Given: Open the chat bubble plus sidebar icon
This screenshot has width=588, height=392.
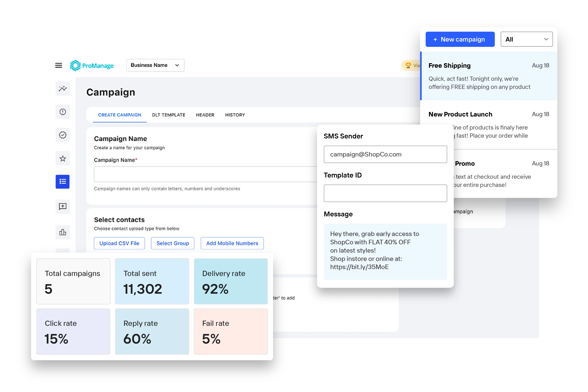Looking at the screenshot, I should (x=63, y=207).
